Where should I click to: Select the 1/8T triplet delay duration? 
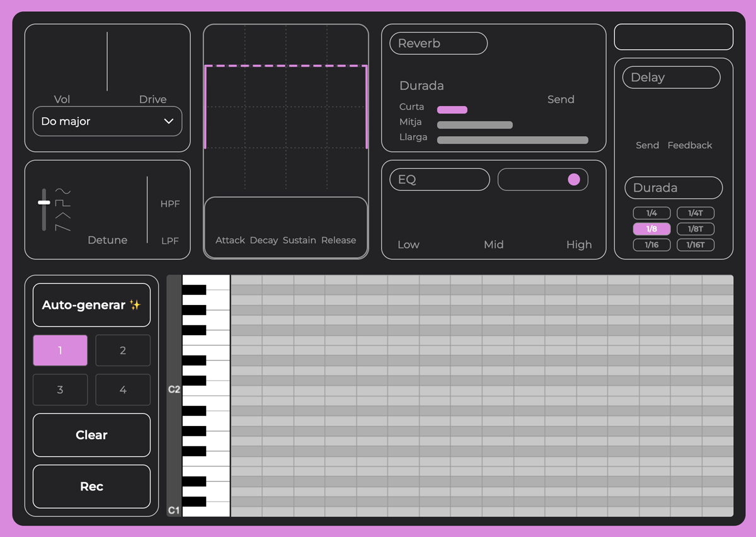(696, 229)
